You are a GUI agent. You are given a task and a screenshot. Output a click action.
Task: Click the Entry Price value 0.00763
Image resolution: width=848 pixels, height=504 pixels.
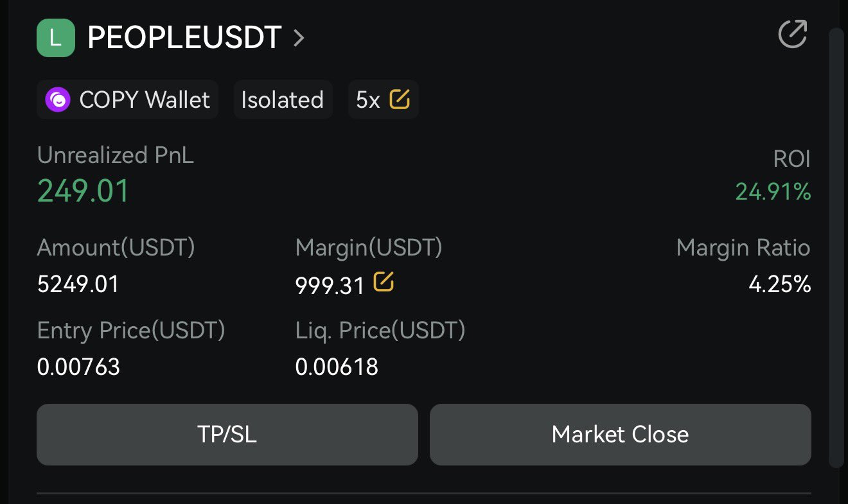coord(78,367)
